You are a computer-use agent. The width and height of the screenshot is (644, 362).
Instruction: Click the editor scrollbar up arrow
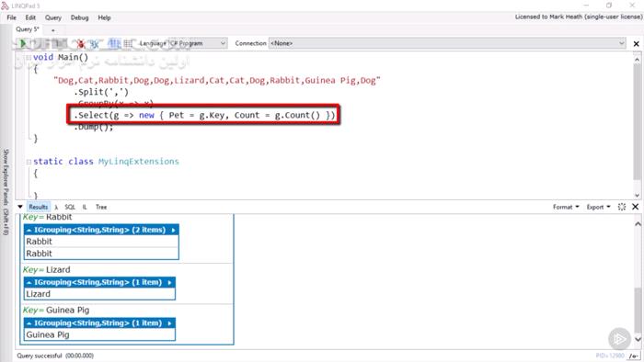(637, 60)
